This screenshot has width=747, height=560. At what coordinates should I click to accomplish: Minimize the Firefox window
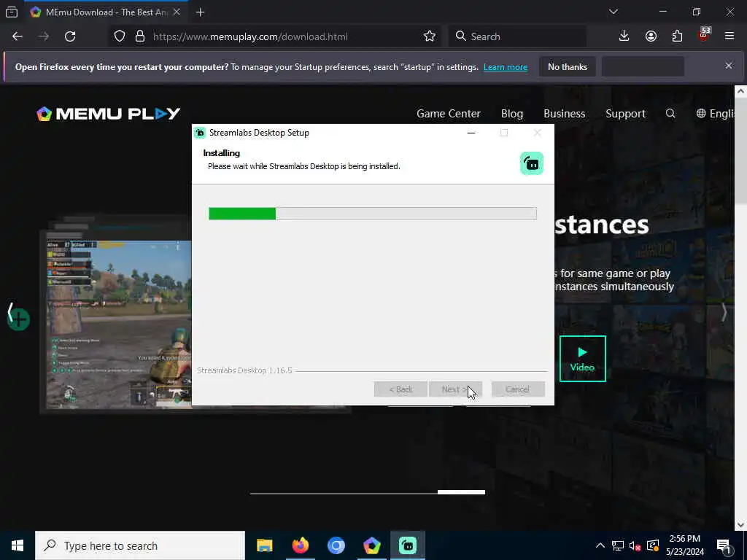[662, 12]
